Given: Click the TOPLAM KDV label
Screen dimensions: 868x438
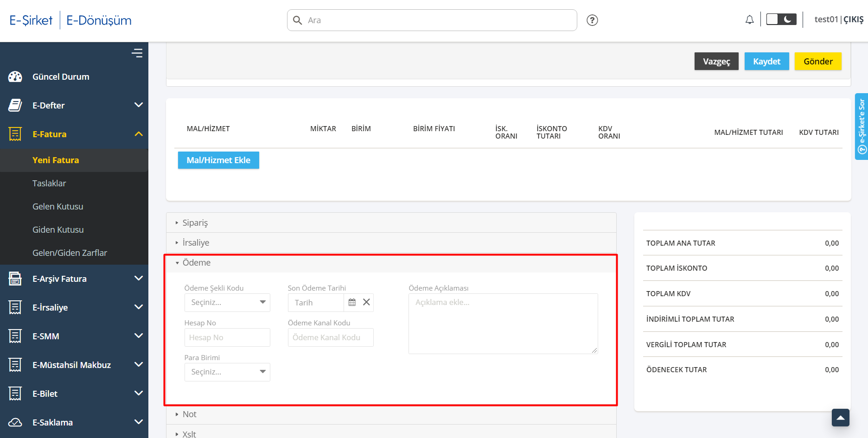Looking at the screenshot, I should point(668,294).
